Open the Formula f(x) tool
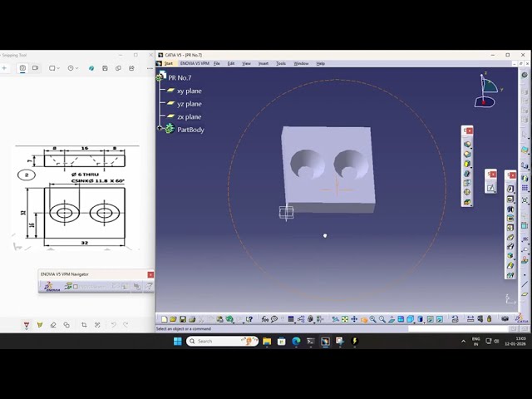This screenshot has height=399, width=532. point(265,319)
